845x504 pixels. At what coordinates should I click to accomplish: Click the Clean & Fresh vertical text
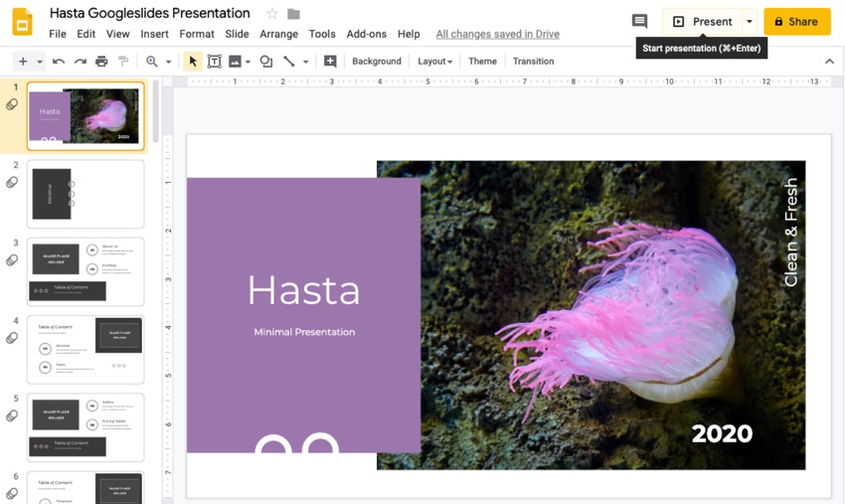coord(790,233)
